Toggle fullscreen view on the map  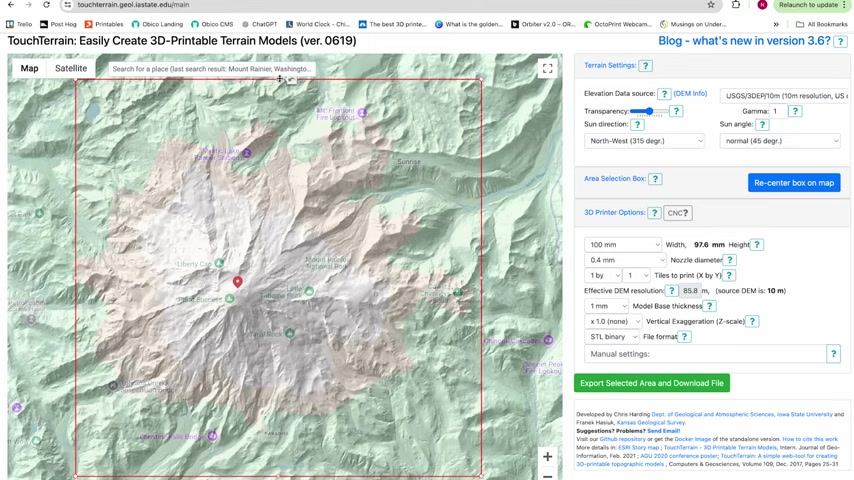point(547,68)
